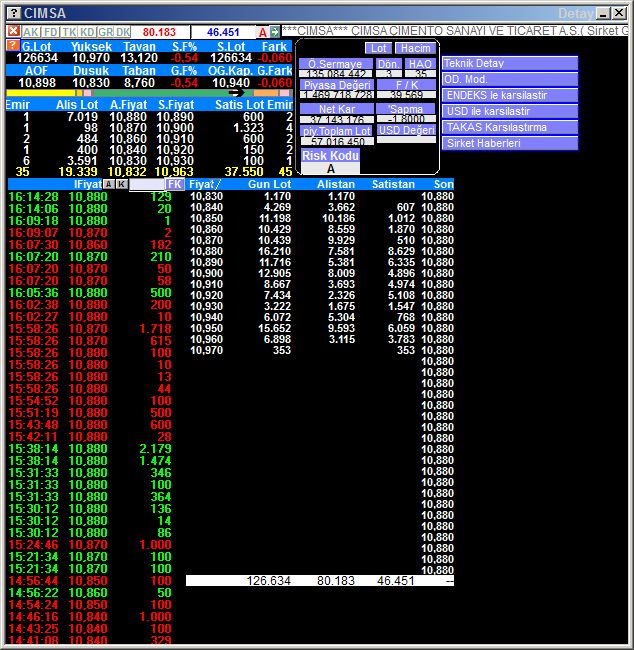
Task: Select the GR toolbar tab
Action: (x=106, y=32)
